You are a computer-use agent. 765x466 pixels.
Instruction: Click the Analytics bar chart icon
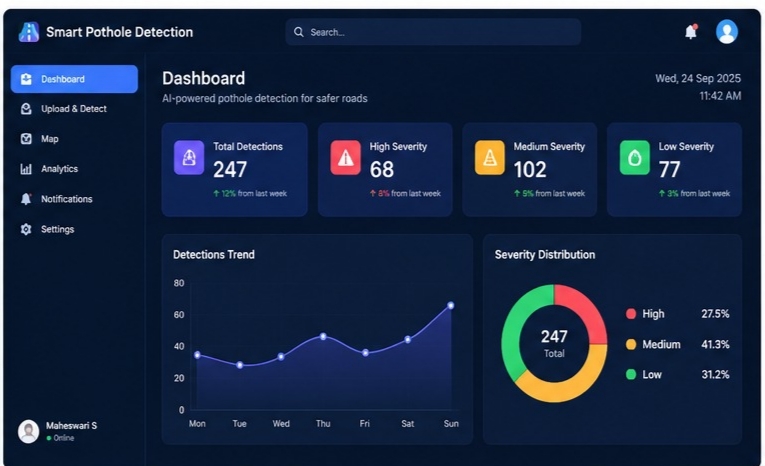[26, 169]
